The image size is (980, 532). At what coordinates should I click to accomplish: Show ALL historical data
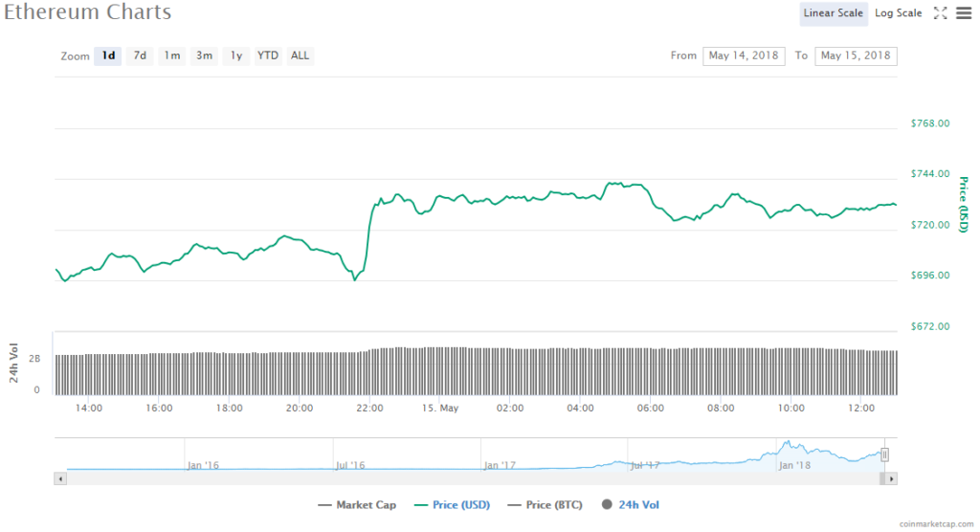tap(300, 55)
